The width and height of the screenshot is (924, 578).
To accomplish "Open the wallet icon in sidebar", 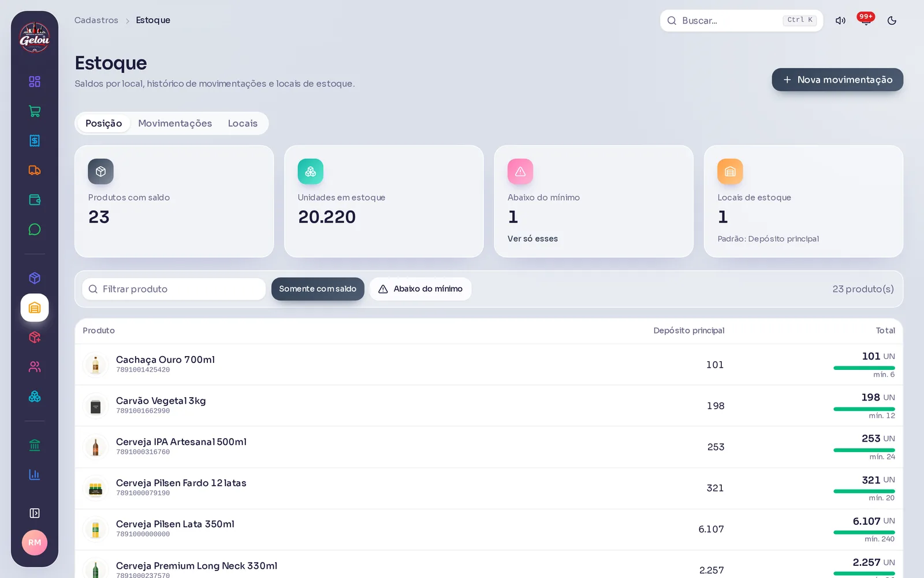I will pos(35,199).
